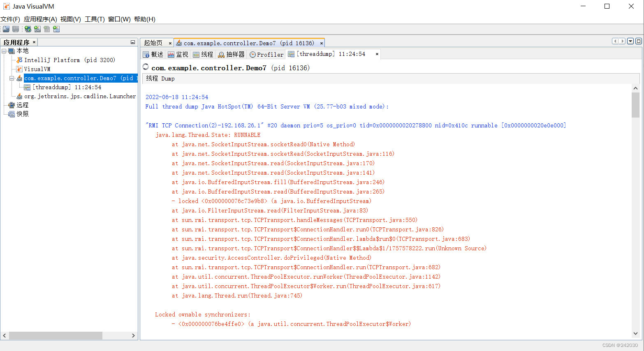Click the 'java.lang.Thread.State: RUNNABLE' line
This screenshot has height=351, width=644.
[x=208, y=135]
